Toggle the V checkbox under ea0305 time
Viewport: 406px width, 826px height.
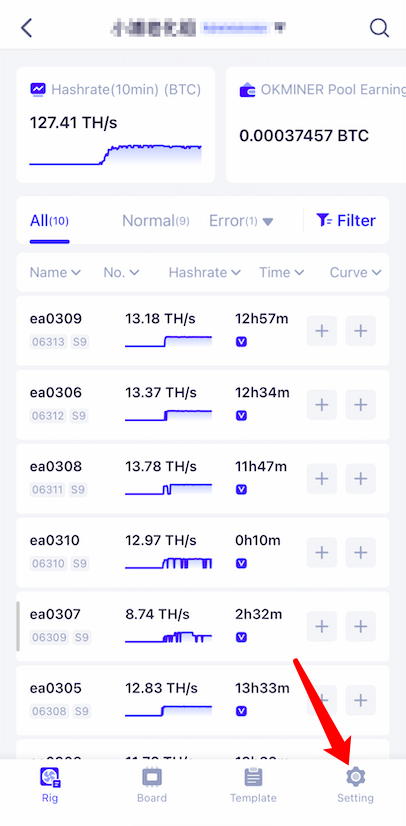(x=241, y=711)
